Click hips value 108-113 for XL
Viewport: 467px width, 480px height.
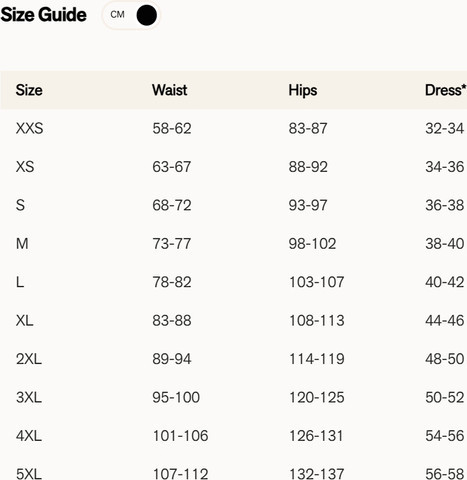[317, 321]
